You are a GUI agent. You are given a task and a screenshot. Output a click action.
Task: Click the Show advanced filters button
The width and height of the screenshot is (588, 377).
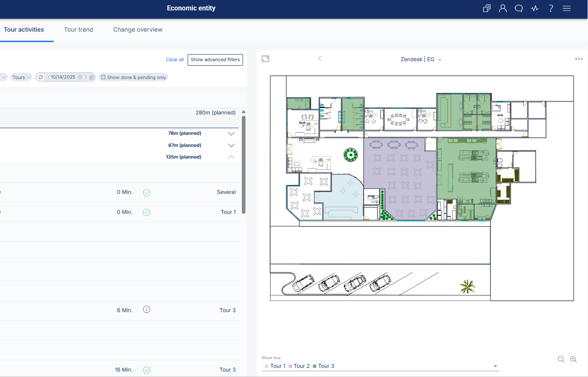click(215, 60)
